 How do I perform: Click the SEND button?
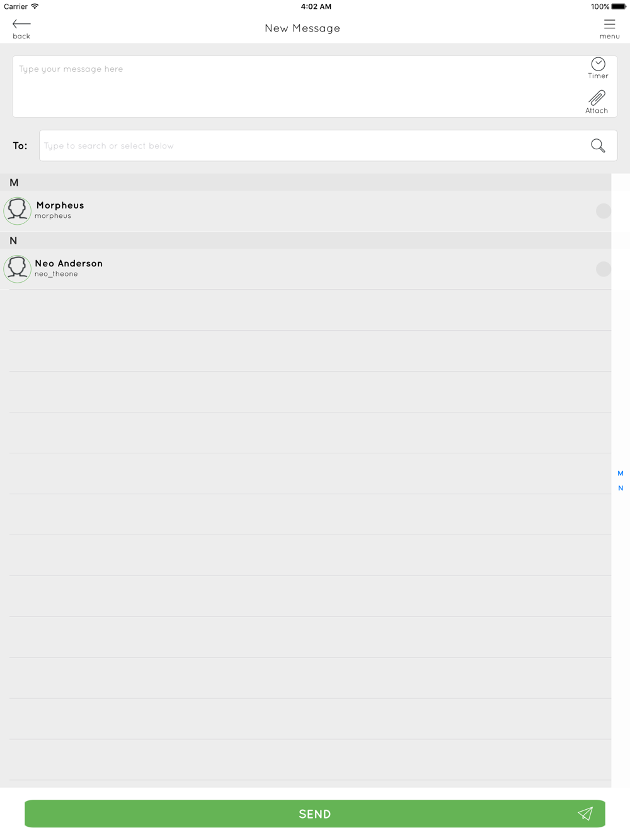[x=315, y=814]
